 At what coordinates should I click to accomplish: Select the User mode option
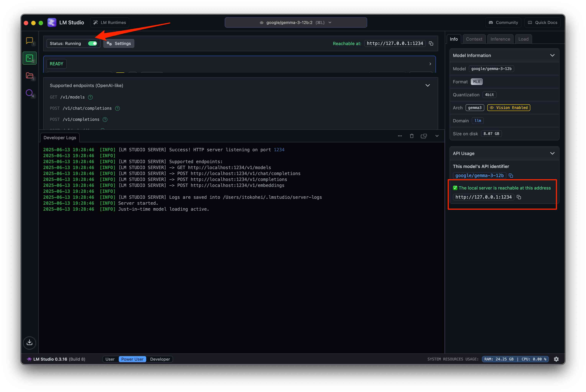110,359
